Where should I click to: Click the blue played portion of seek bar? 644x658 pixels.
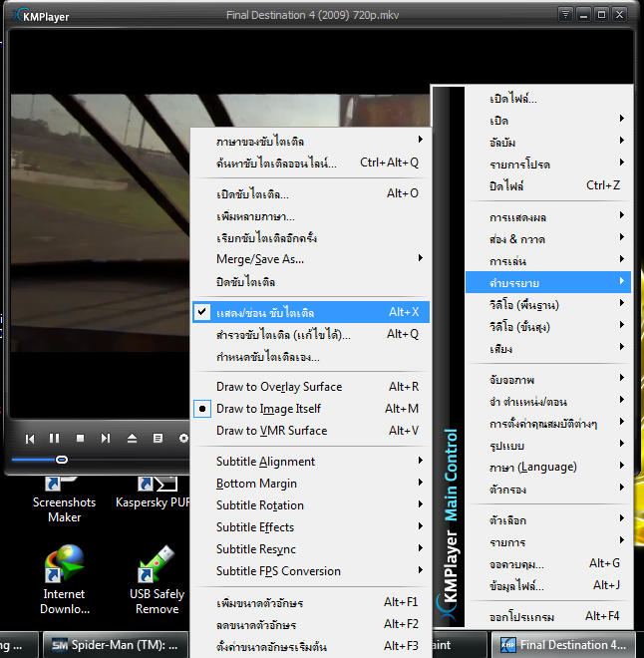tap(34, 460)
